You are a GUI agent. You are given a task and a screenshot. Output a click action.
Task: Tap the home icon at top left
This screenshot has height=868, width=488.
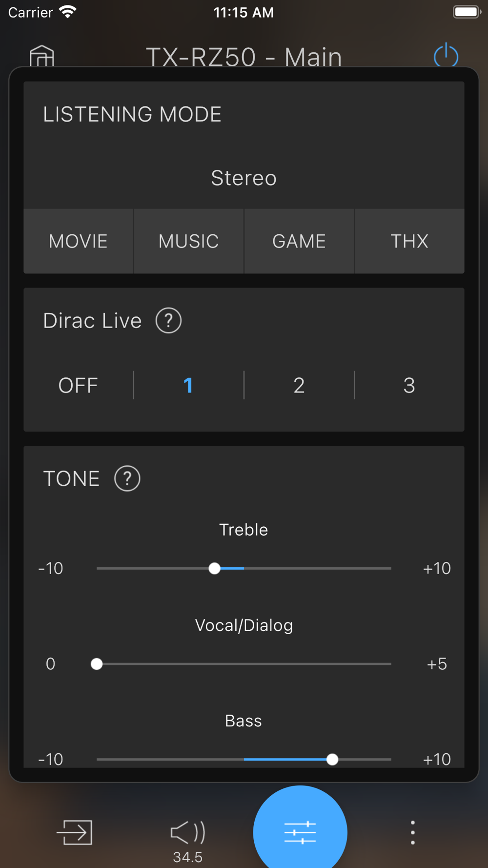click(x=42, y=56)
